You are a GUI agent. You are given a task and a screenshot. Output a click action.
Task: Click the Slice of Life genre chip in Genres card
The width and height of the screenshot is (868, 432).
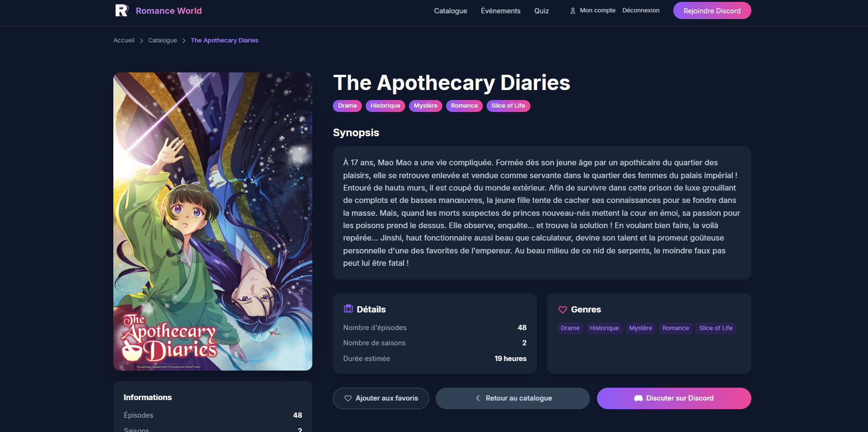pyautogui.click(x=716, y=328)
